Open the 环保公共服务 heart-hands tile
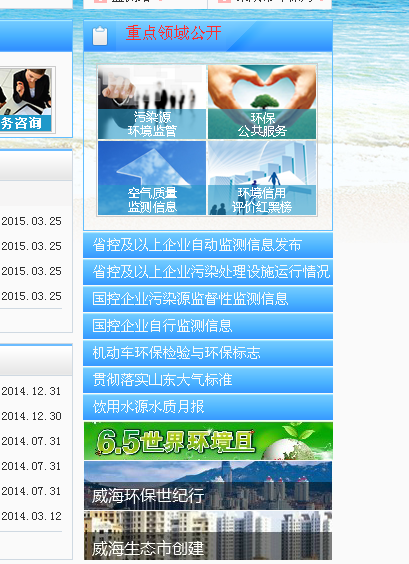 (x=262, y=102)
